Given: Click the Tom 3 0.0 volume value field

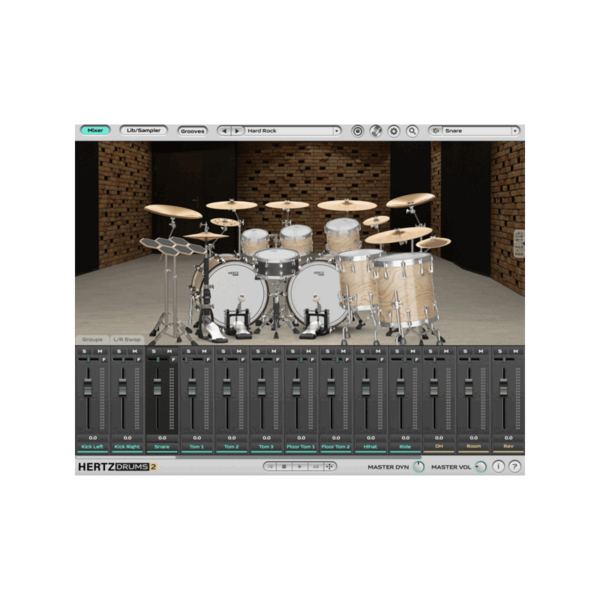Looking at the screenshot, I should (x=266, y=438).
